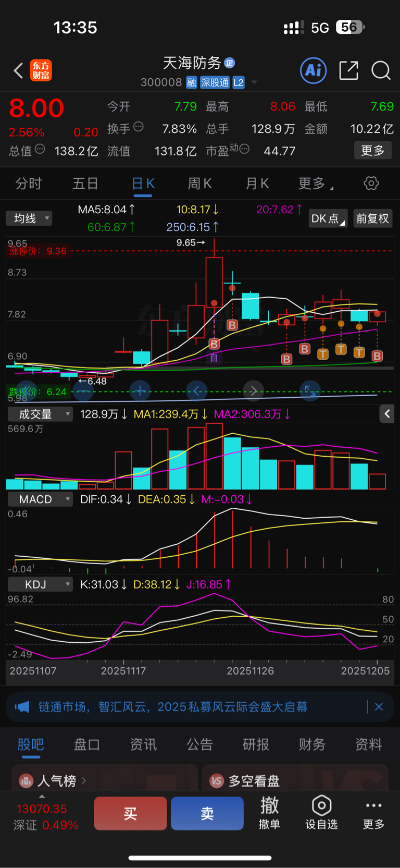
Task: Open the KDJ indicator dropdown
Action: [40, 584]
